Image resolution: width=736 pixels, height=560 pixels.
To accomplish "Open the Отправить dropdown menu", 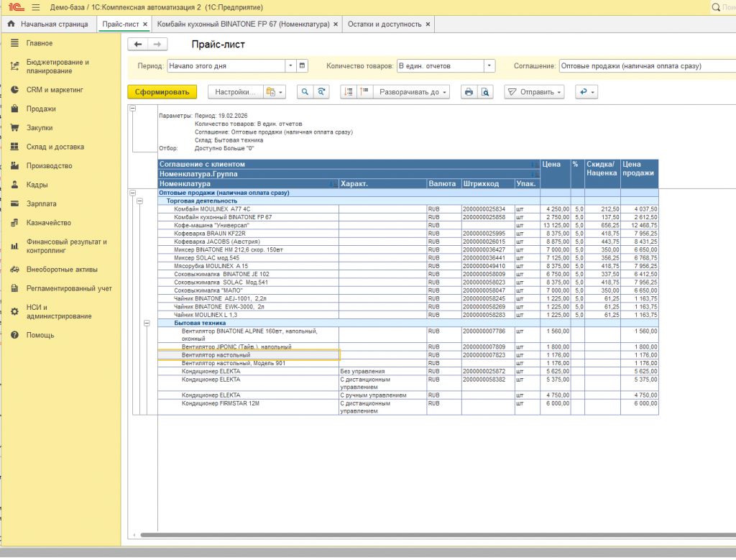I will point(534,92).
